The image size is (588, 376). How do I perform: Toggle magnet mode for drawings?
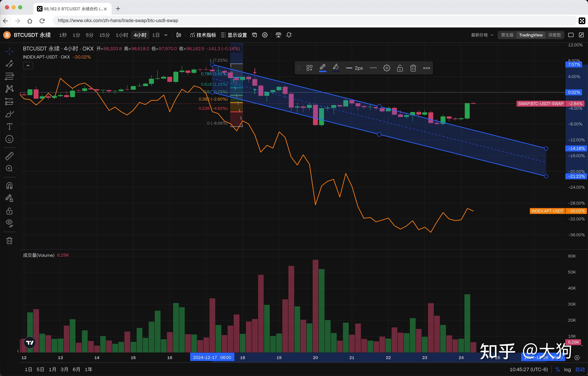coord(9,186)
